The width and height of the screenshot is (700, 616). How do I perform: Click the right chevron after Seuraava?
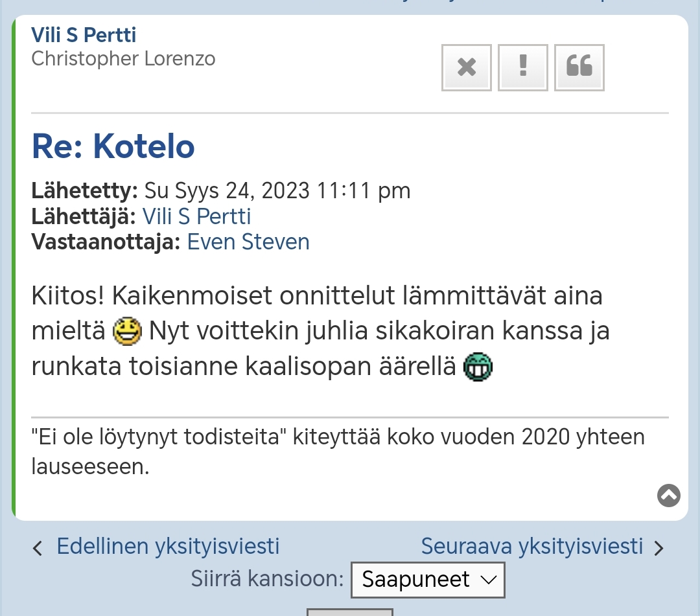click(659, 548)
